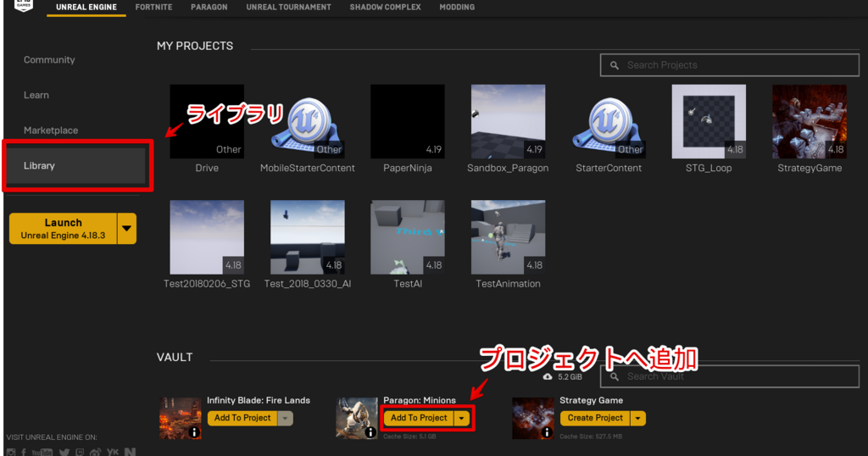Expand the Launch engine version dropdown

point(127,229)
